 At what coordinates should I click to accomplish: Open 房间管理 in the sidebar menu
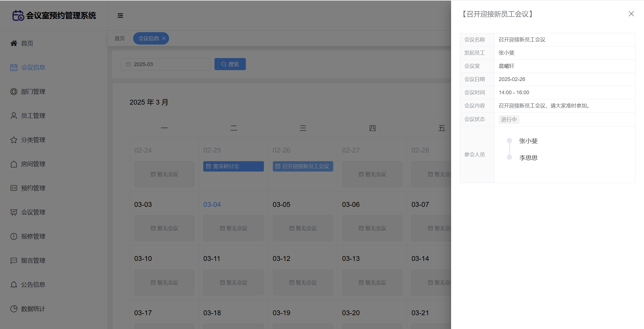pos(33,164)
